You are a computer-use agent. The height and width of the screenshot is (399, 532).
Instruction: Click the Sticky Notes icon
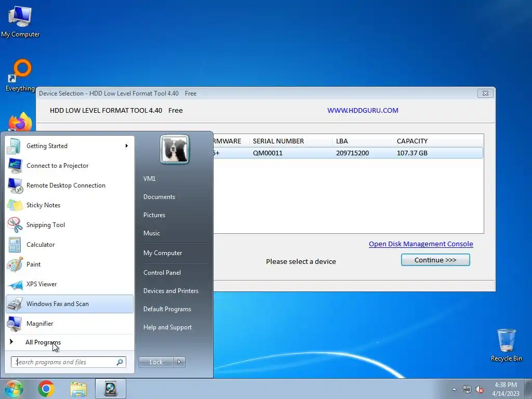point(15,205)
